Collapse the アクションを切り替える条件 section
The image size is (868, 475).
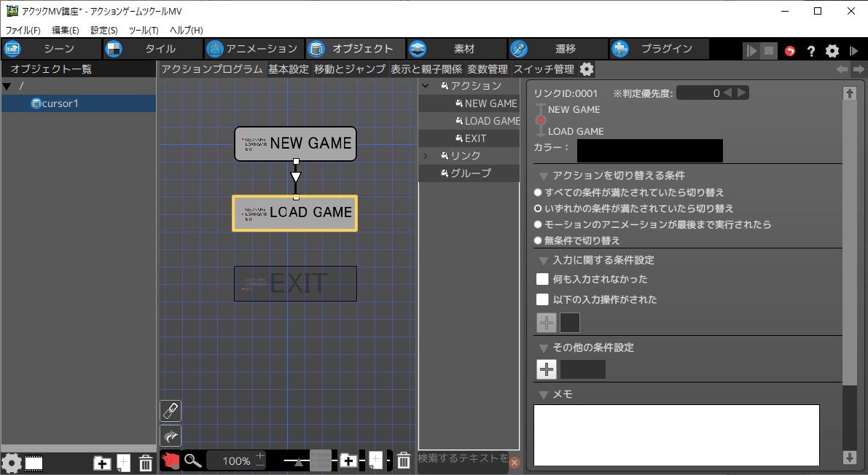(544, 176)
